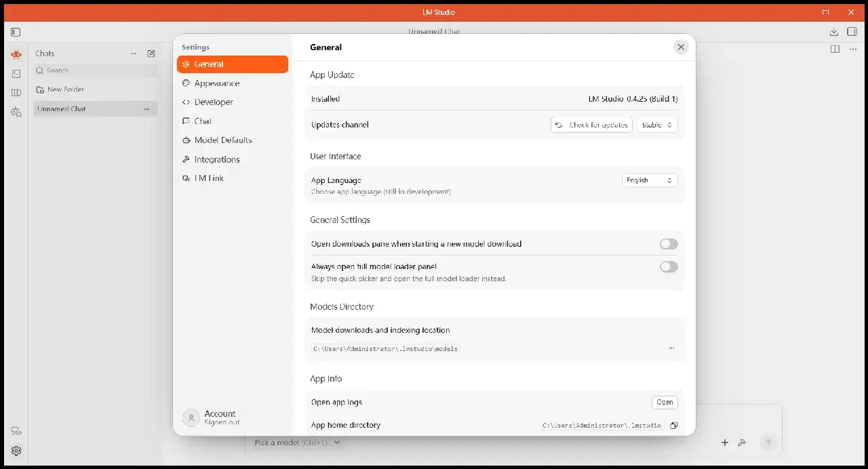Toggle open downloads pane on new download
The width and height of the screenshot is (868, 469).
[669, 244]
